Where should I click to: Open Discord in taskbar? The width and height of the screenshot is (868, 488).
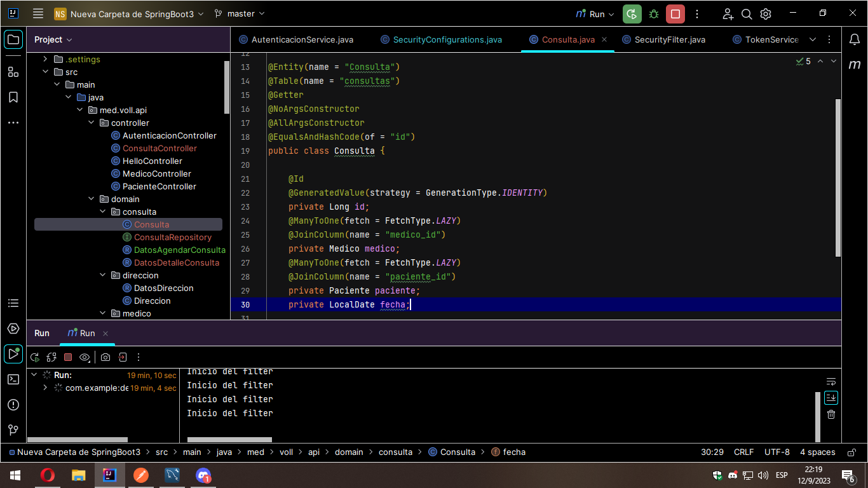(203, 475)
